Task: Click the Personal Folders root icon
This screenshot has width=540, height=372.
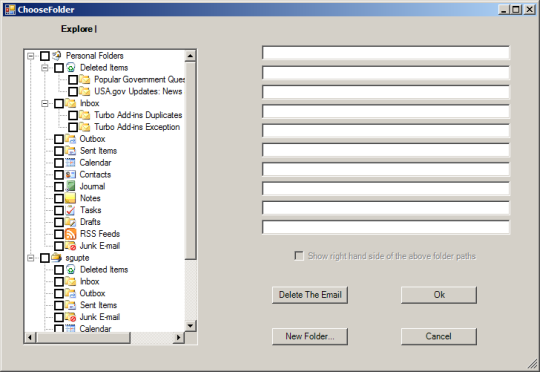Action: pyautogui.click(x=56, y=55)
